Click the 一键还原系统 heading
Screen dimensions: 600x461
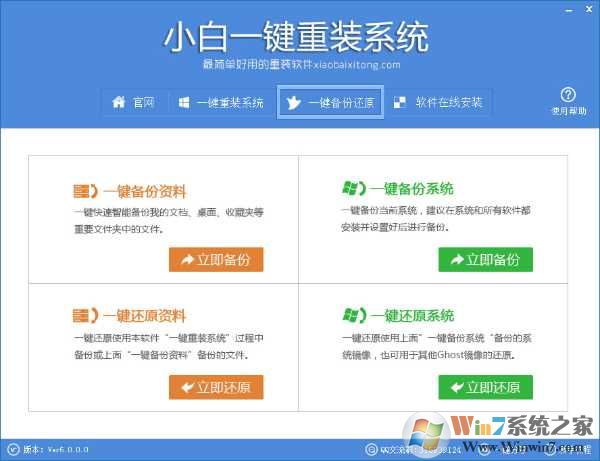[412, 315]
